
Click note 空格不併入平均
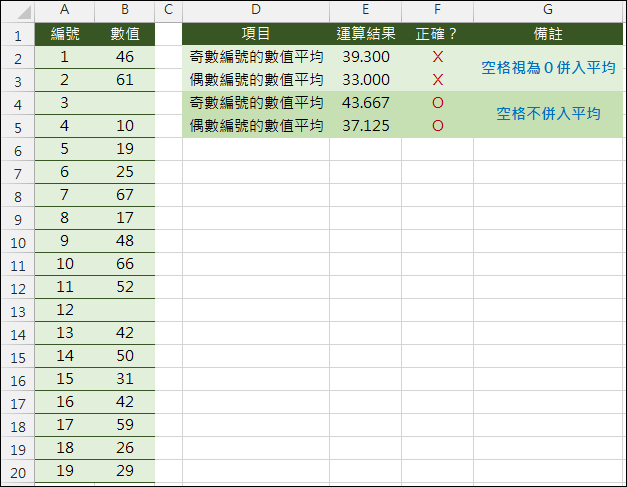coord(548,114)
